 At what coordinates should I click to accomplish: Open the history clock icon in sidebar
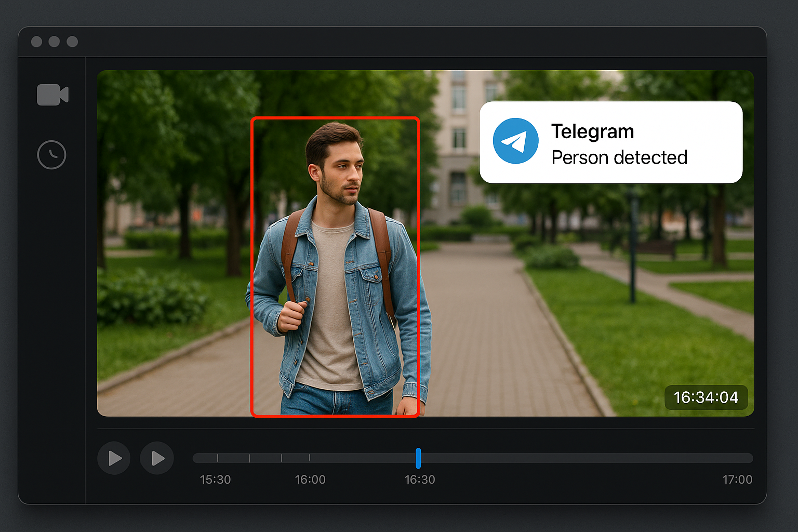point(52,155)
